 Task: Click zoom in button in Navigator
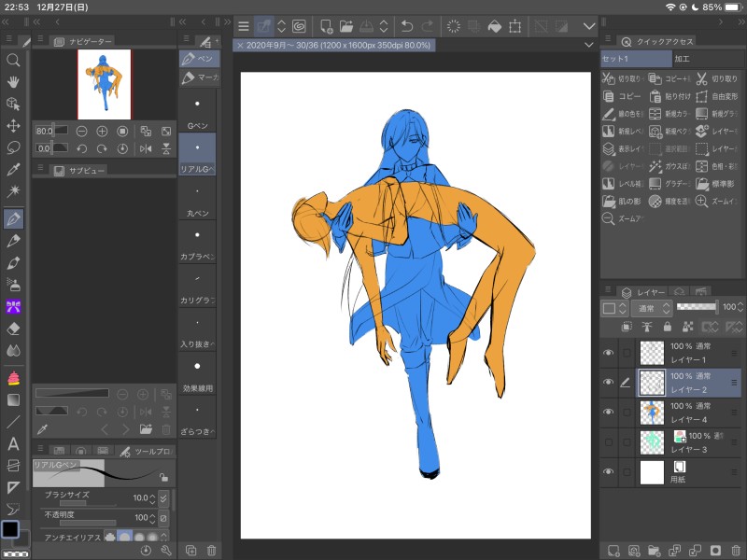(x=102, y=132)
